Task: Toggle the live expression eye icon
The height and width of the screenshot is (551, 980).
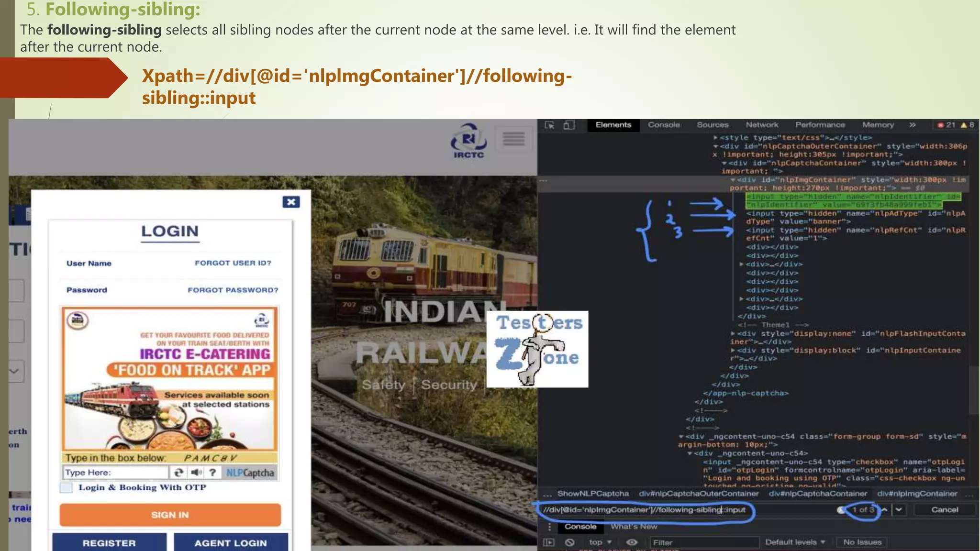Action: pos(632,542)
